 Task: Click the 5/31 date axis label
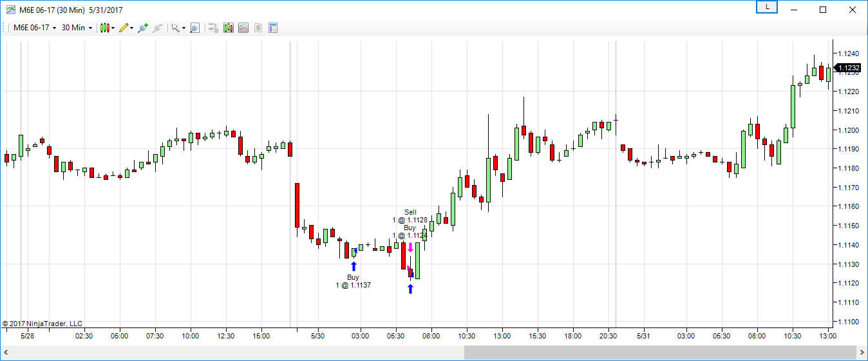click(x=644, y=336)
